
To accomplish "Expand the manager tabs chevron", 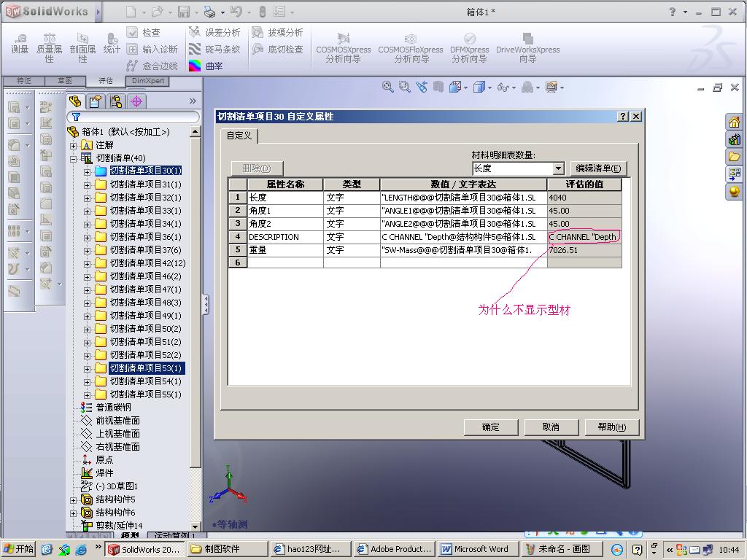I will coord(193,101).
